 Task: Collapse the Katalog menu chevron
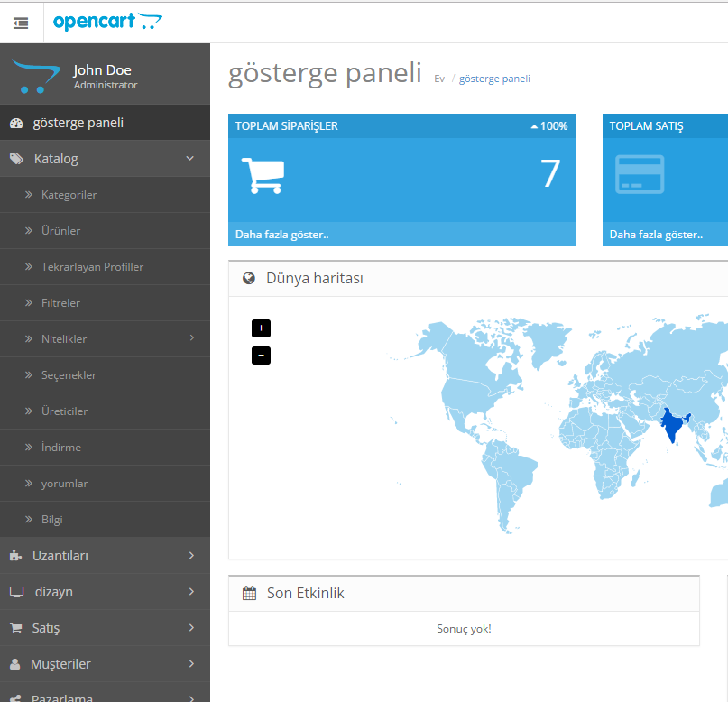(189, 158)
